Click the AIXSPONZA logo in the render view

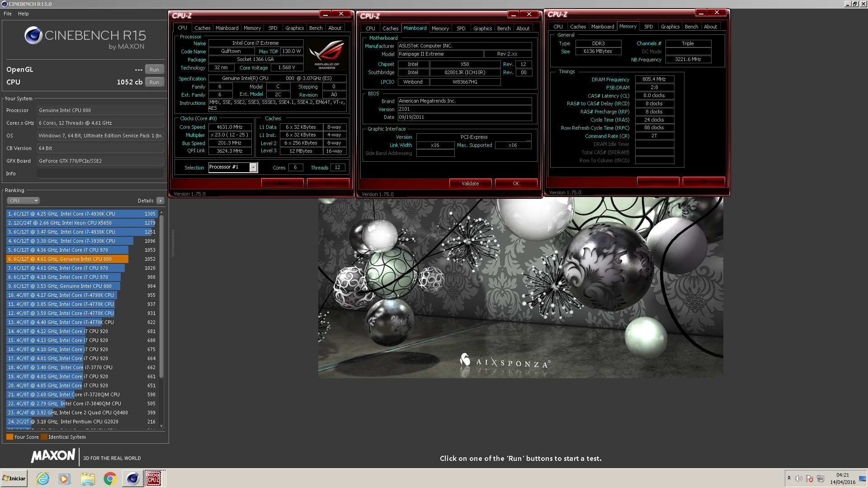505,361
